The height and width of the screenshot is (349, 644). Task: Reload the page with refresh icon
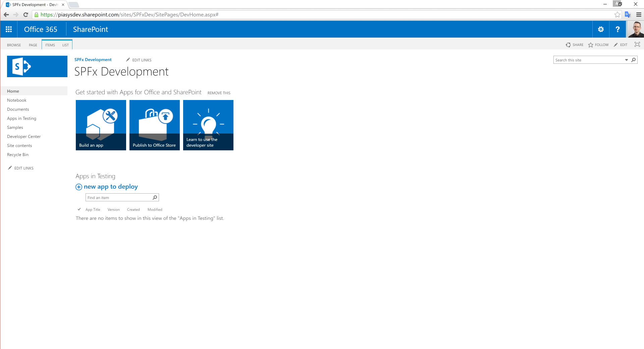25,14
